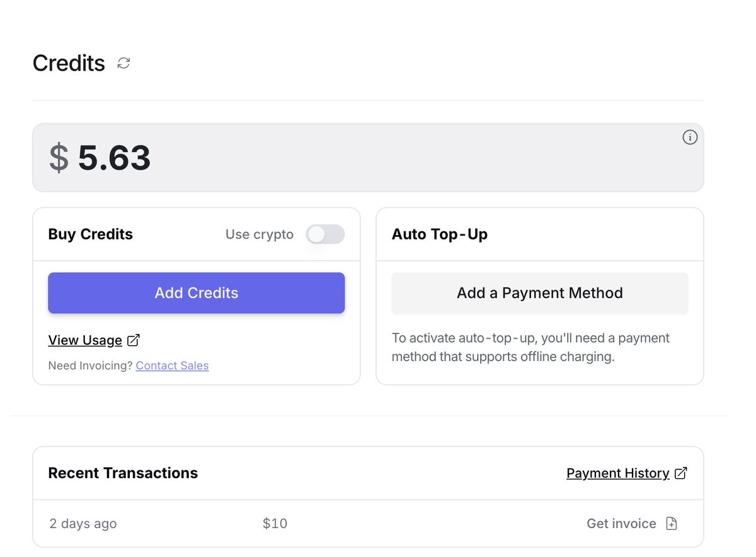Viewport: 756px width, 557px height.
Task: Enable the Use crypto toggle switch
Action: 325,234
